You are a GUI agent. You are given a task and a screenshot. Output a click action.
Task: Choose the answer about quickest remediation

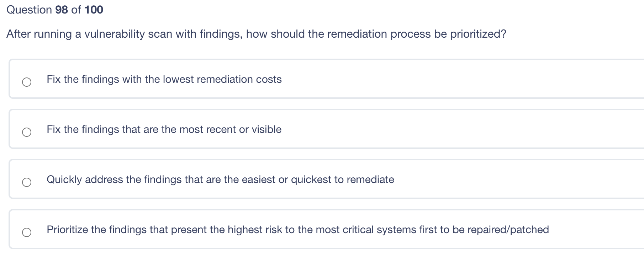pos(220,179)
